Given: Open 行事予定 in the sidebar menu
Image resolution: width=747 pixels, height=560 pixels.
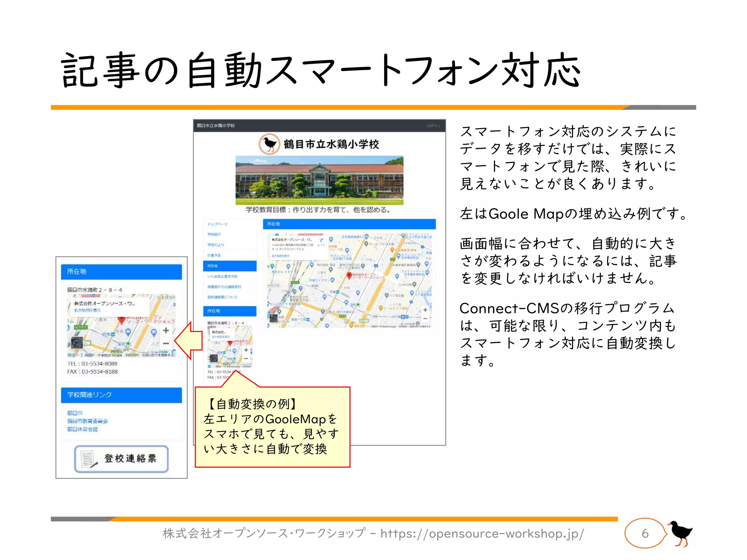Looking at the screenshot, I should (214, 255).
